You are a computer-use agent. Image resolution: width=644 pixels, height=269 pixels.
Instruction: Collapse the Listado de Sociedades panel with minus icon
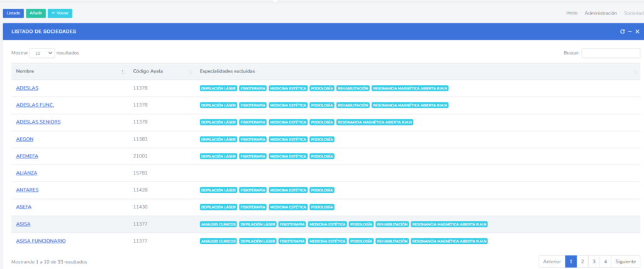coord(630,31)
